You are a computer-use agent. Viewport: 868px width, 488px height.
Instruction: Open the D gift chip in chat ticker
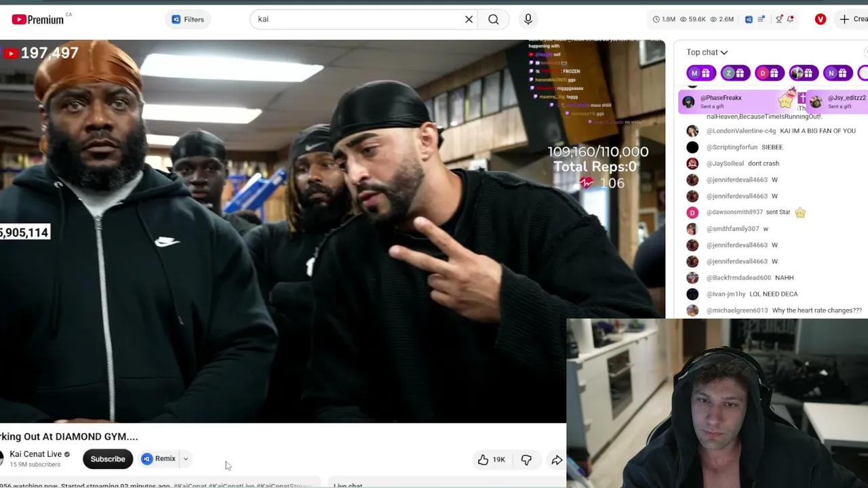[770, 73]
